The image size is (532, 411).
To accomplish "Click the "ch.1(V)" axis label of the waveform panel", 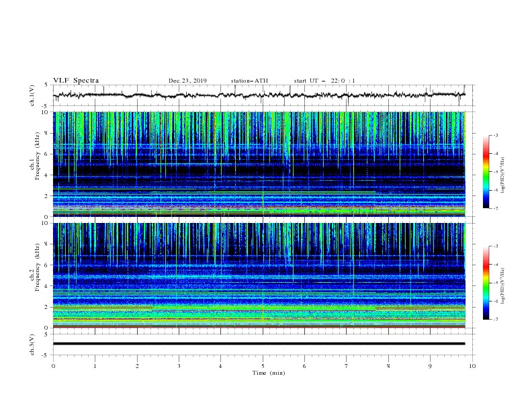I will pyautogui.click(x=32, y=95).
